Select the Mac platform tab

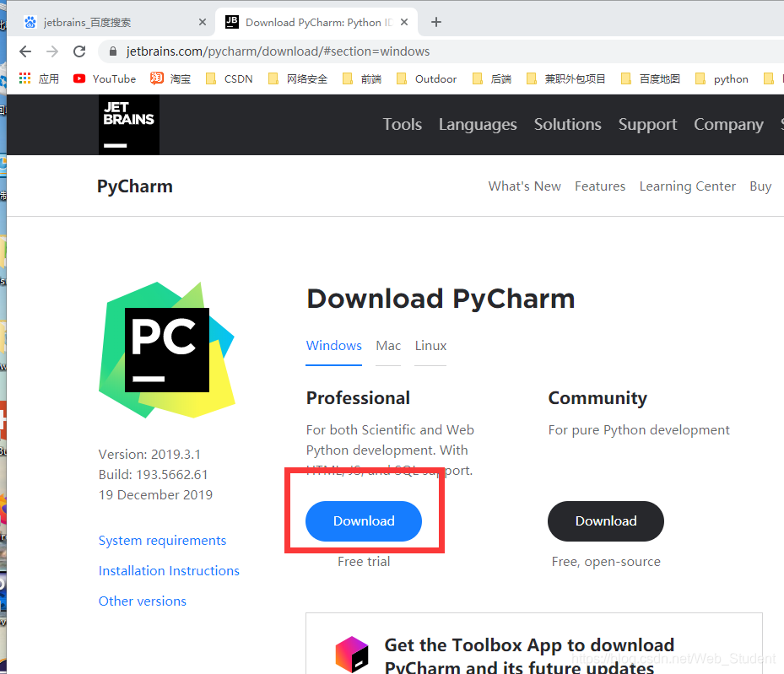click(x=388, y=346)
